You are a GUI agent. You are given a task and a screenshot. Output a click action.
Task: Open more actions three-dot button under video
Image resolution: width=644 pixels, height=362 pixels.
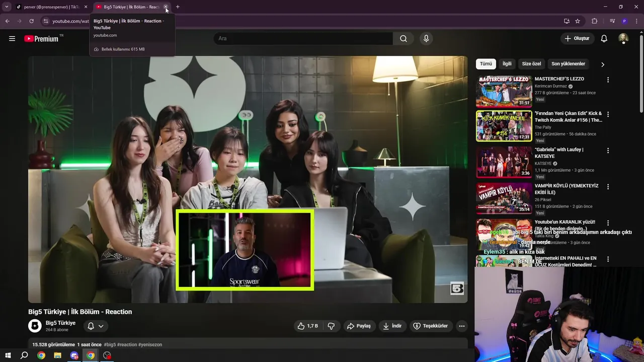click(x=461, y=326)
